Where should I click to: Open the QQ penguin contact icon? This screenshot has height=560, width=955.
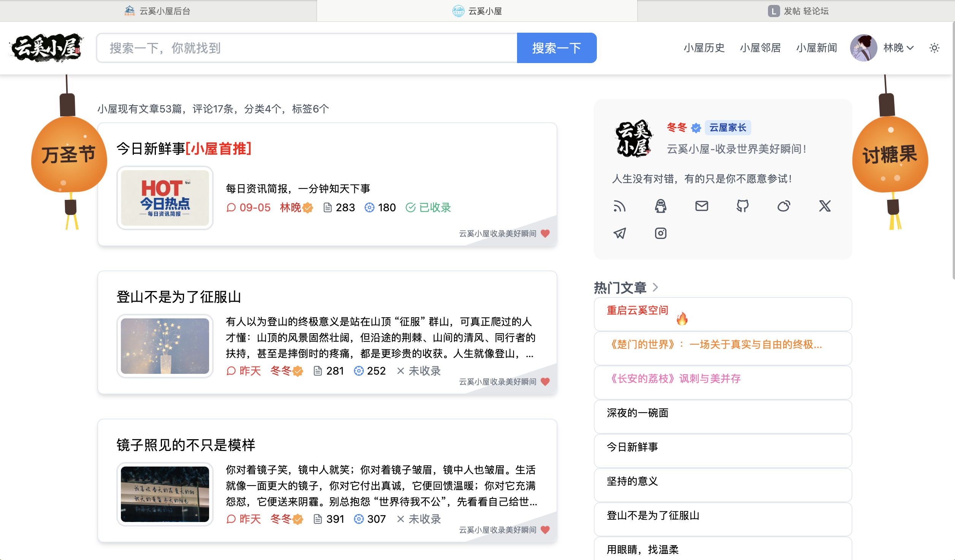(x=660, y=206)
